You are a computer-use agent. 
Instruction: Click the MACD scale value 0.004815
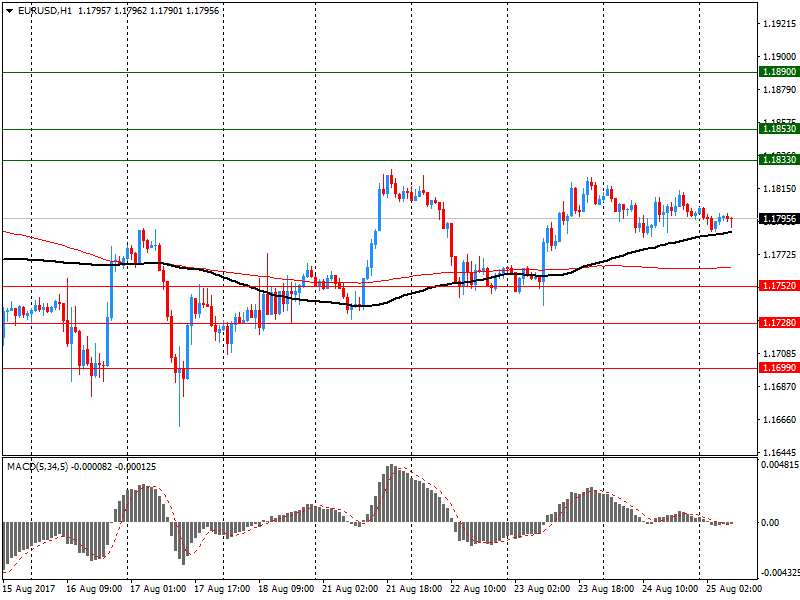click(780, 465)
